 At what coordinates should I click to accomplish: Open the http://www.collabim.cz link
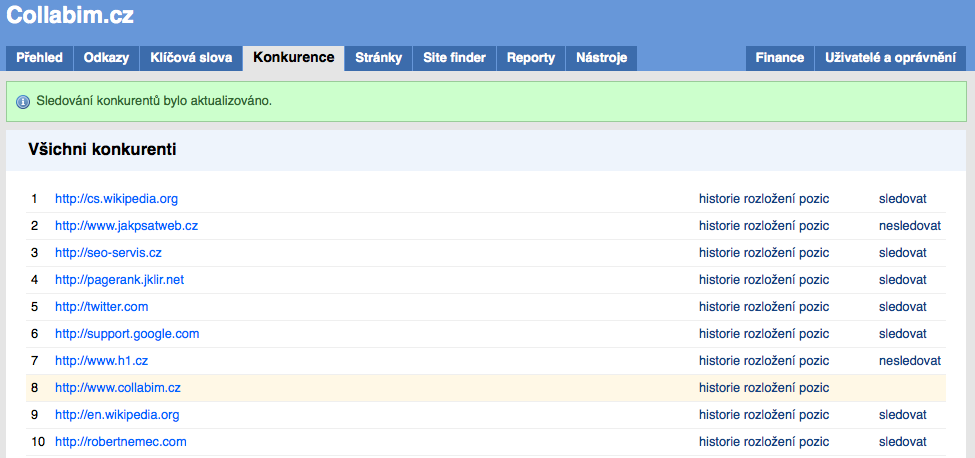point(118,388)
